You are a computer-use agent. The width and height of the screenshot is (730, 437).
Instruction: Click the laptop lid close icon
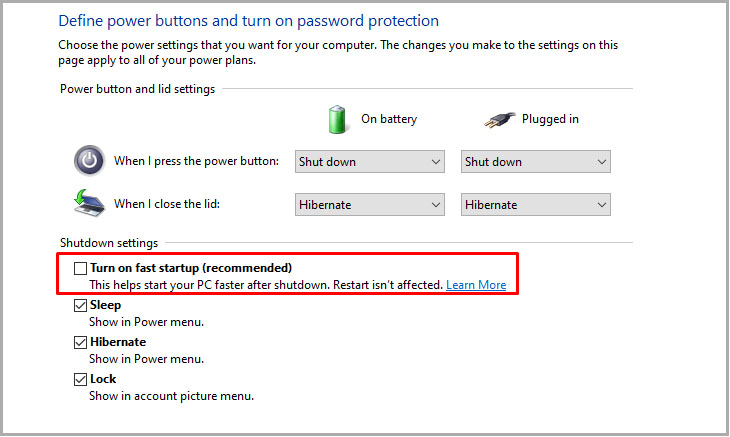point(89,203)
